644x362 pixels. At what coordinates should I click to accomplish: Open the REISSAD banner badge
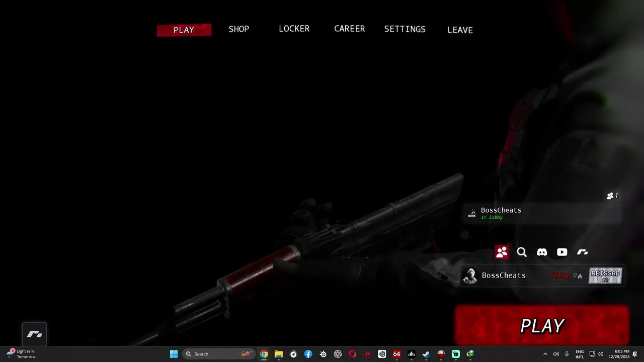605,276
